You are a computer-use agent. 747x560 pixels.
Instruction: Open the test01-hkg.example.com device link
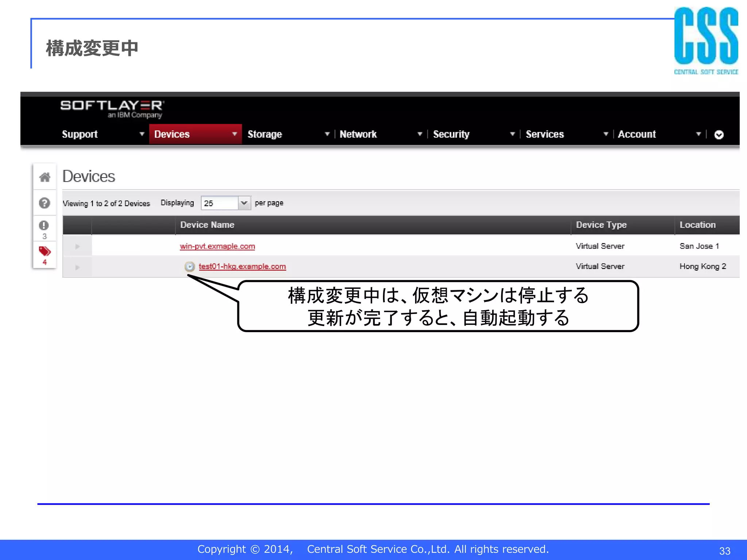[x=242, y=267]
